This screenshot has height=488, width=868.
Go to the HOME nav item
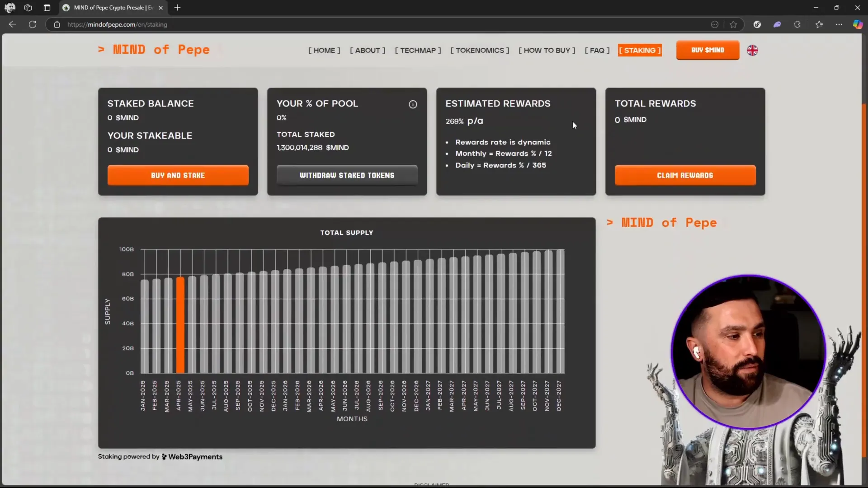click(324, 50)
